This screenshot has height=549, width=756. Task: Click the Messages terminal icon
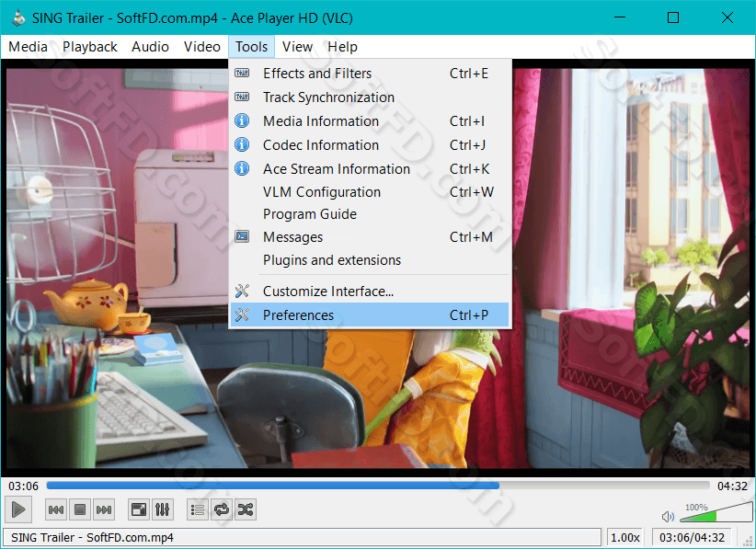coord(242,236)
